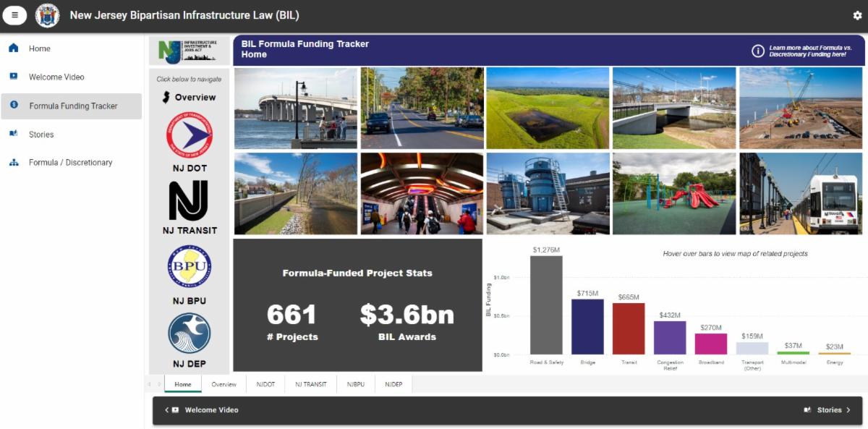The image size is (868, 429).
Task: Click the 661 # Projects stat
Action: coord(292,321)
